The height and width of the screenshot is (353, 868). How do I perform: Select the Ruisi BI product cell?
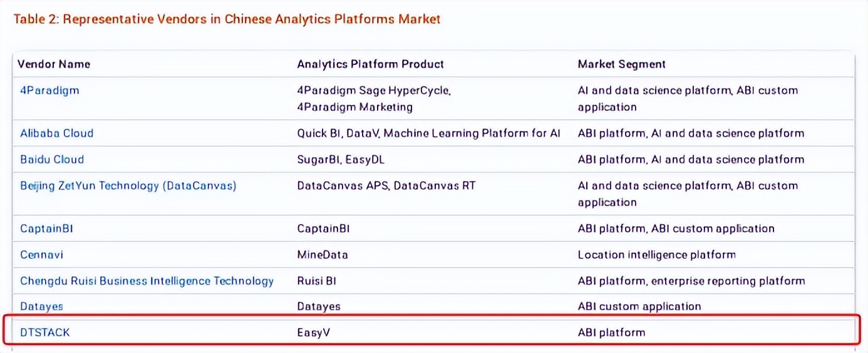point(317,281)
